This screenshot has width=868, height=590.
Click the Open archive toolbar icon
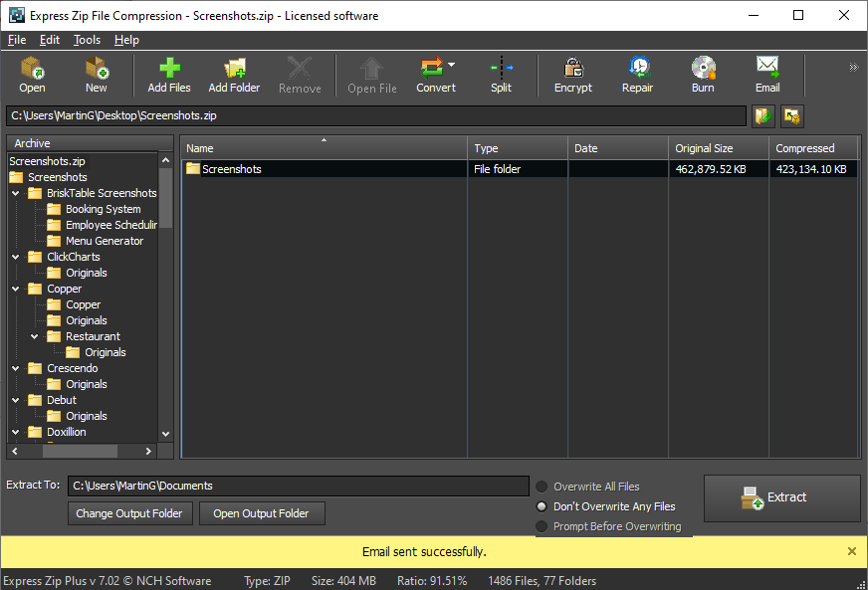tap(32, 75)
